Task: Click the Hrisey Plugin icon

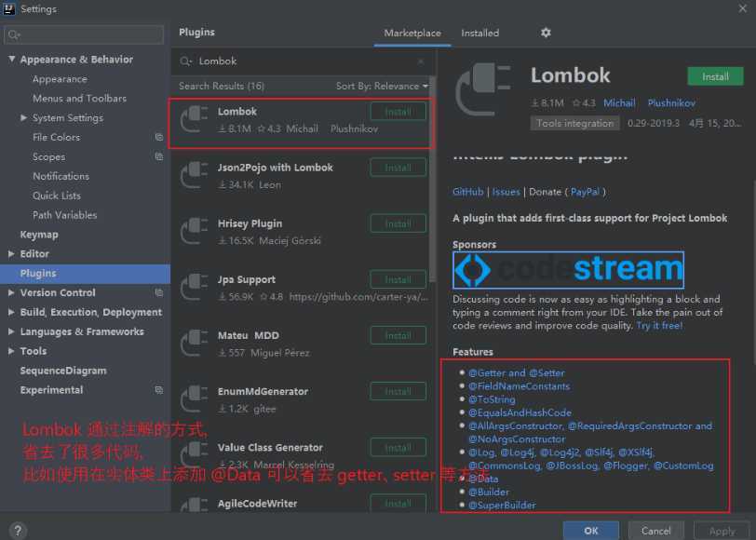Action: pyautogui.click(x=194, y=231)
